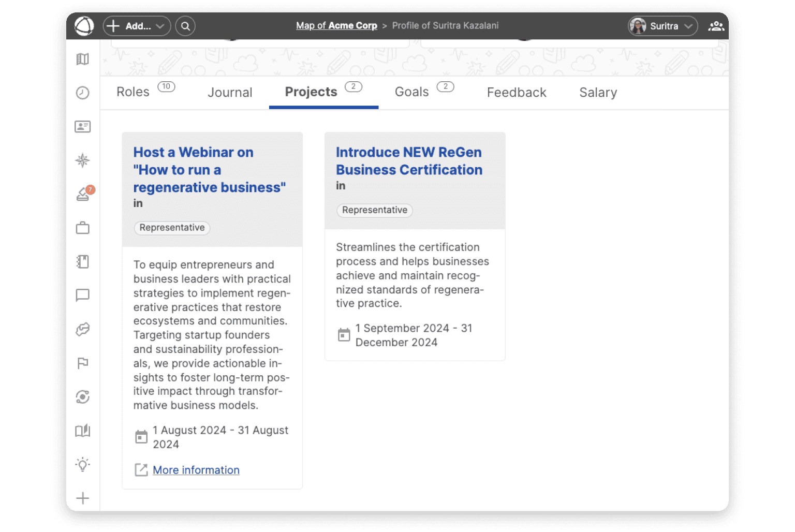The image size is (795, 532).
Task: Open the Salary tab
Action: pos(598,93)
